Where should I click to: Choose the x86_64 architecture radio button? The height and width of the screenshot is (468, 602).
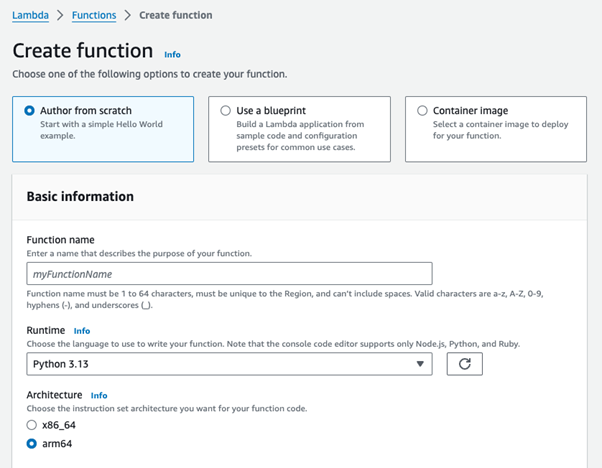tap(31, 425)
